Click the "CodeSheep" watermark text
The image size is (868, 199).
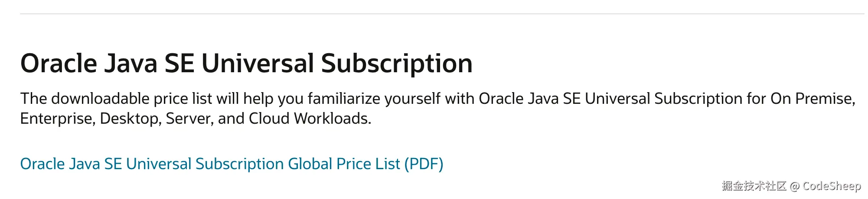tap(832, 186)
